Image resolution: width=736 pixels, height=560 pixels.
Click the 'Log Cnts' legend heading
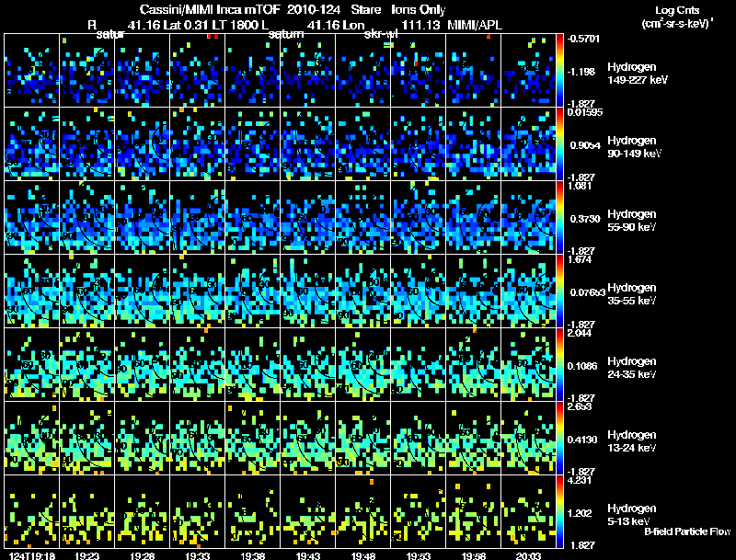click(x=677, y=10)
